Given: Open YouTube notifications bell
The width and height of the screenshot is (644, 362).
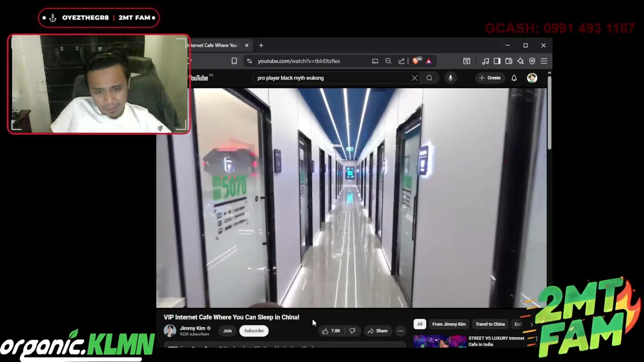Looking at the screenshot, I should coord(514,78).
